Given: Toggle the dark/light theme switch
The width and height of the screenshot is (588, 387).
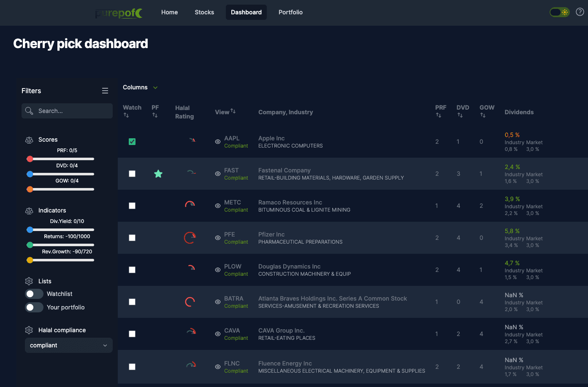Looking at the screenshot, I should (x=560, y=12).
